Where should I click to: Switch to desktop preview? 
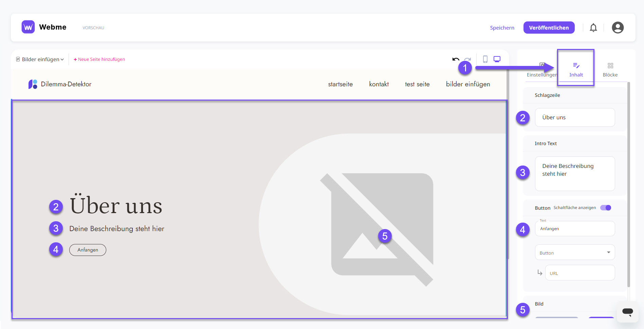[x=497, y=59]
